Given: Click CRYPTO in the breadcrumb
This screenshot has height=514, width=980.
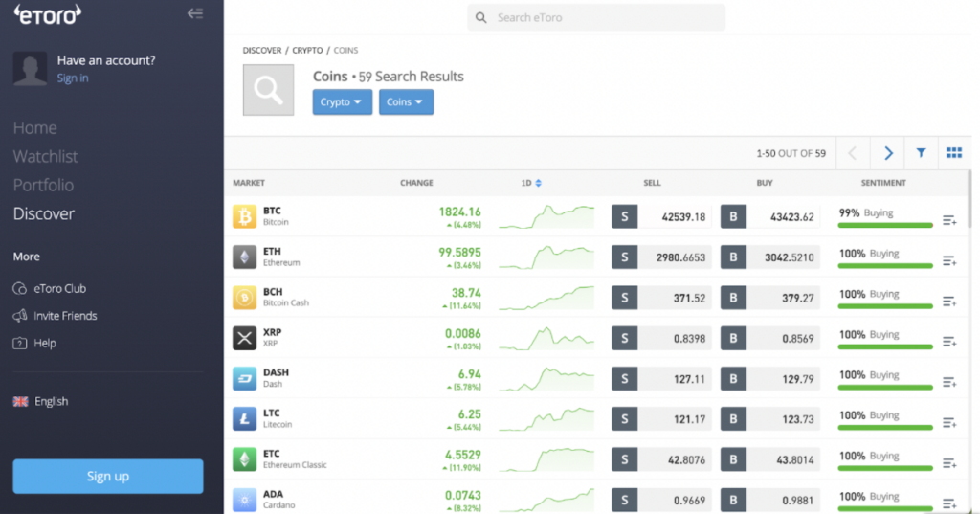Looking at the screenshot, I should [307, 50].
